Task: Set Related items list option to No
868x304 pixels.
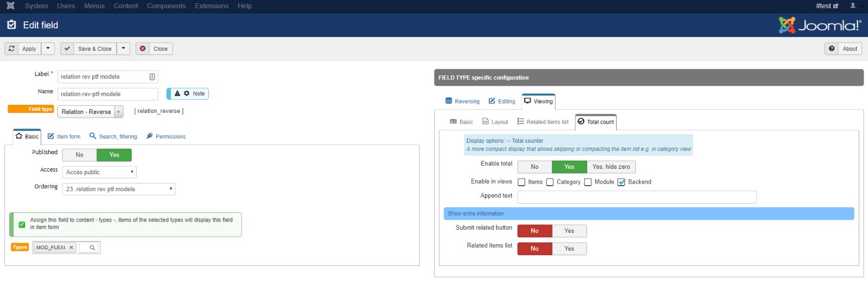Action: click(x=534, y=249)
